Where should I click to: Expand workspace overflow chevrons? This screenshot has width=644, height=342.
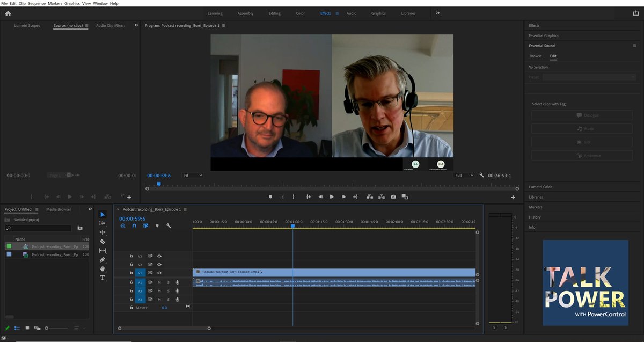[x=437, y=13]
